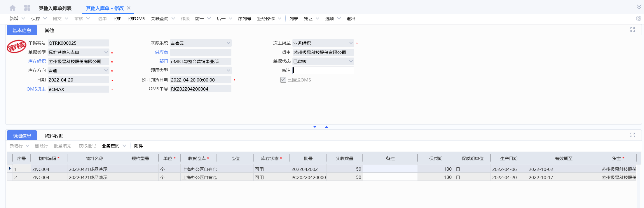Click the 日期 field 2022-04-20
The height and width of the screenshot is (208, 644).
(78, 80)
